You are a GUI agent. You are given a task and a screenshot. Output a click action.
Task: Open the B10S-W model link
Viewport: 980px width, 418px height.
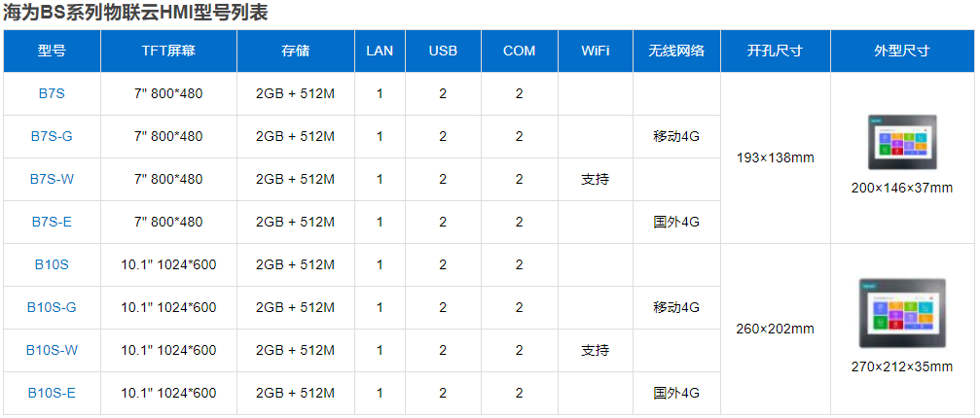point(52,351)
